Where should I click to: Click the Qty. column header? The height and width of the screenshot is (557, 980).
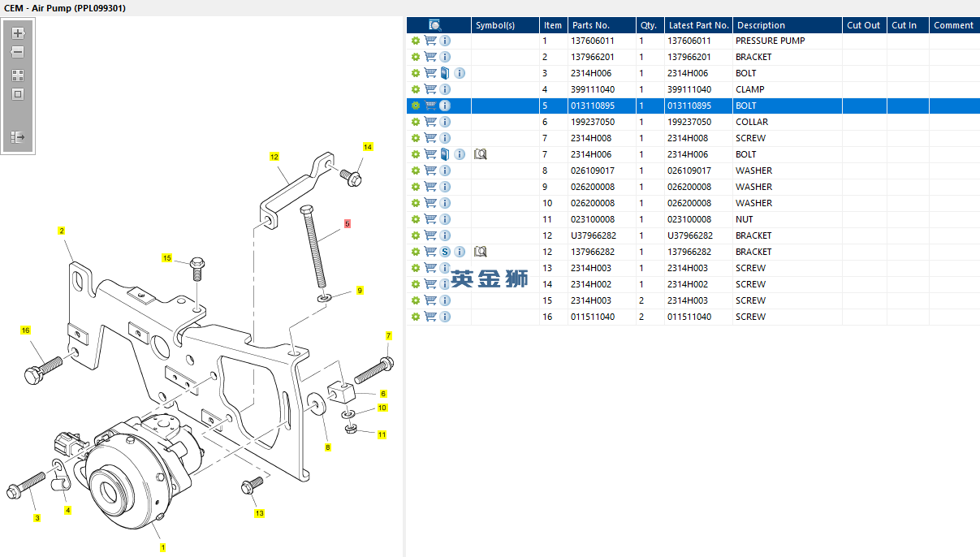tap(648, 25)
